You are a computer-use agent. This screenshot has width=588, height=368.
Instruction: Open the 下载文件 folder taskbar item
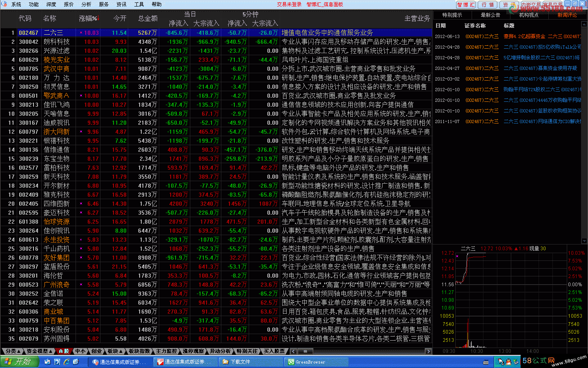(x=250, y=362)
